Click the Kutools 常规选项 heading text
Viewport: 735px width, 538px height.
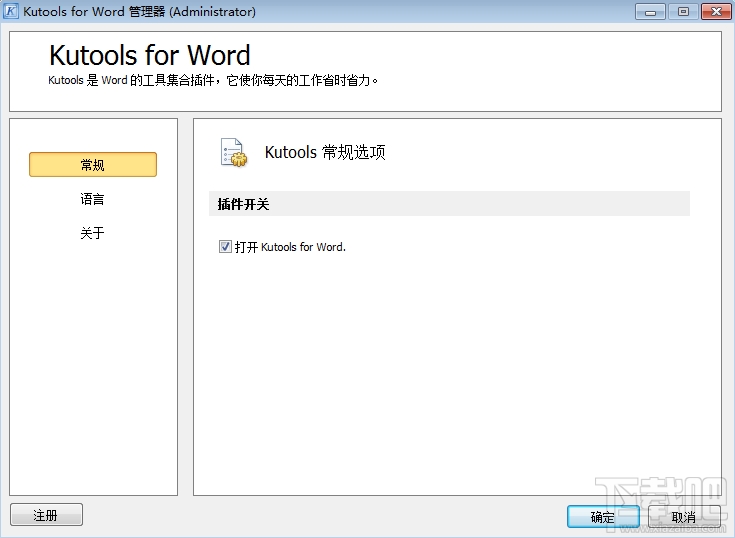(x=325, y=152)
